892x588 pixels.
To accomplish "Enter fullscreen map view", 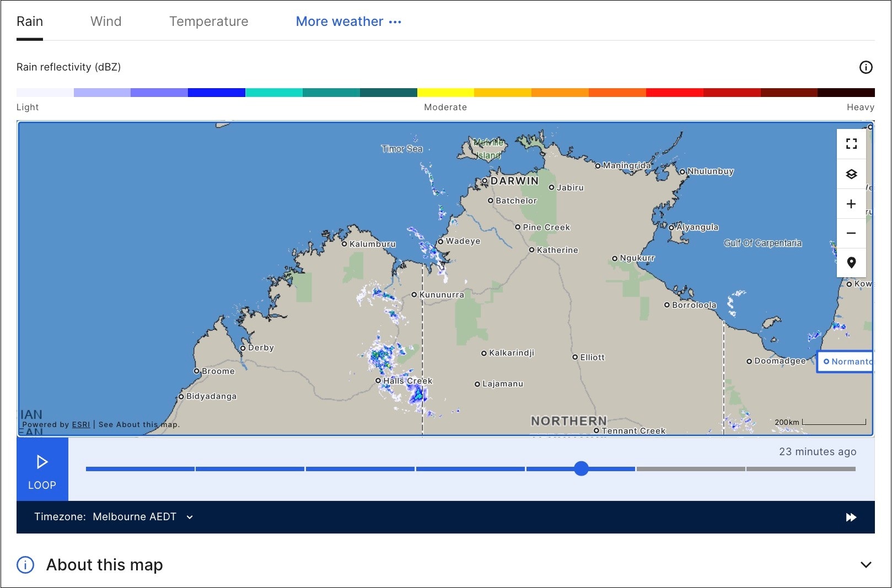I will tap(851, 144).
